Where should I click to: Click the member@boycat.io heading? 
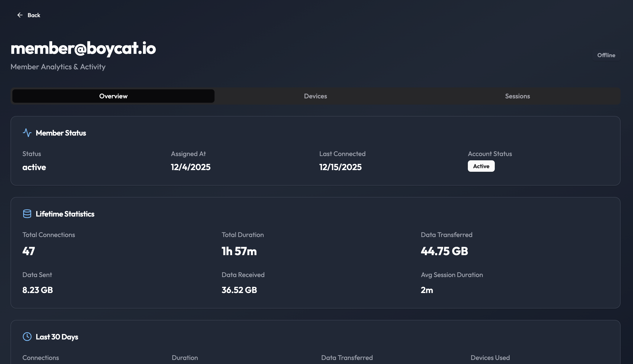click(83, 48)
